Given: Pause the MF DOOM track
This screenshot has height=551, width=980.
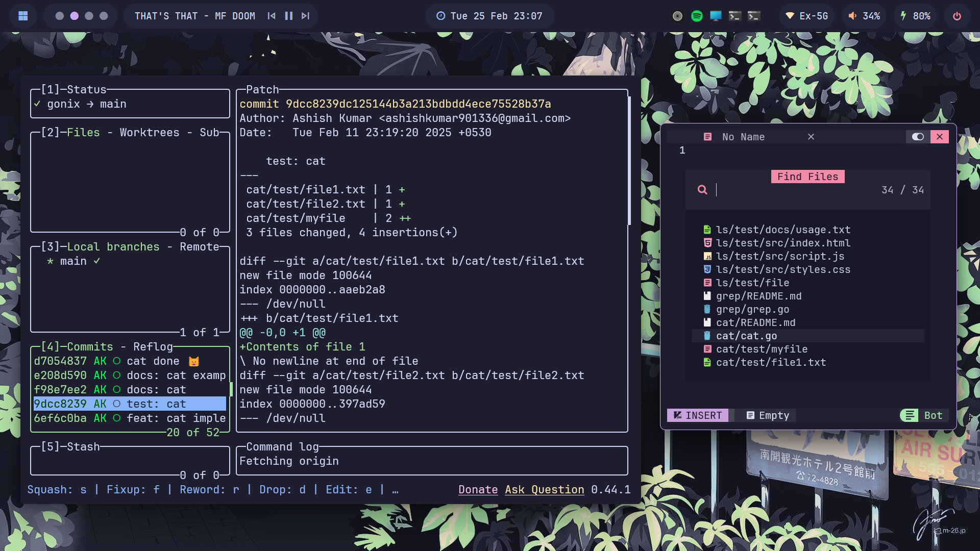Looking at the screenshot, I should 289,16.
